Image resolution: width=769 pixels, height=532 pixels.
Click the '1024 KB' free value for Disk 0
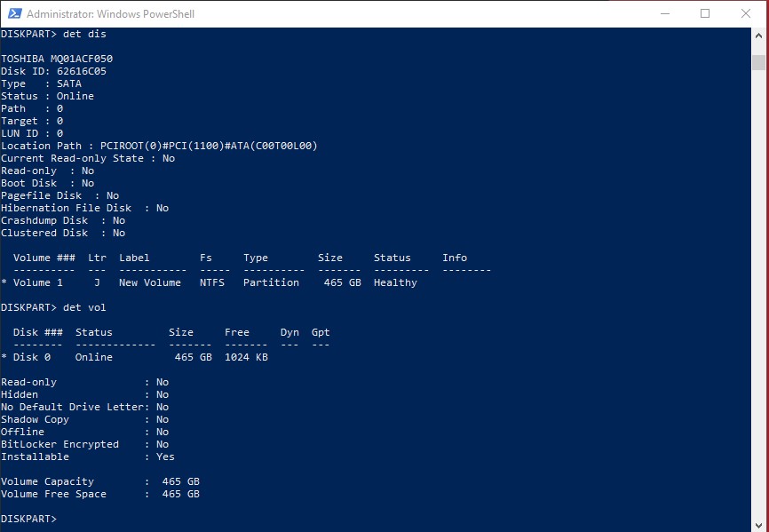(x=246, y=357)
